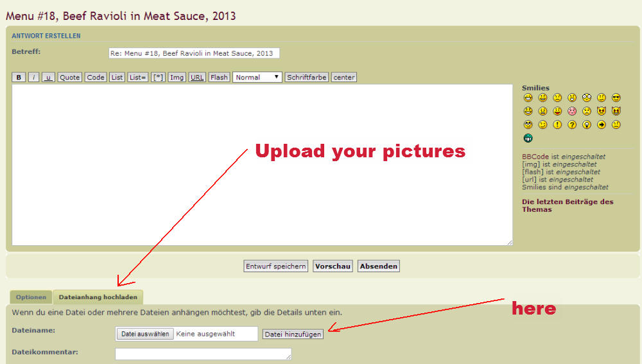Insert the exclamation mark smiley
The width and height of the screenshot is (642, 364).
[x=557, y=125]
